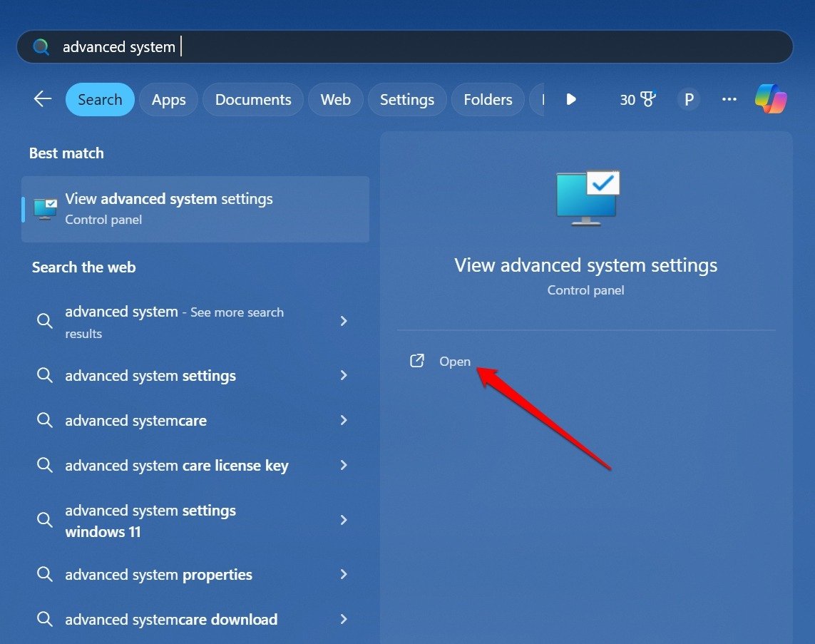Expand chevron for 'advanced systemcare'
Screen dimensions: 815x644
tap(344, 420)
